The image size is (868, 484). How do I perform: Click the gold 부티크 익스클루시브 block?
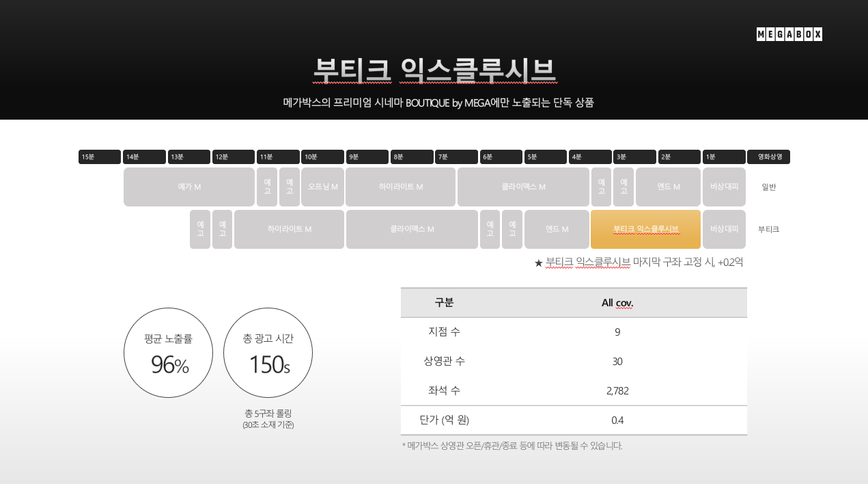tap(645, 229)
